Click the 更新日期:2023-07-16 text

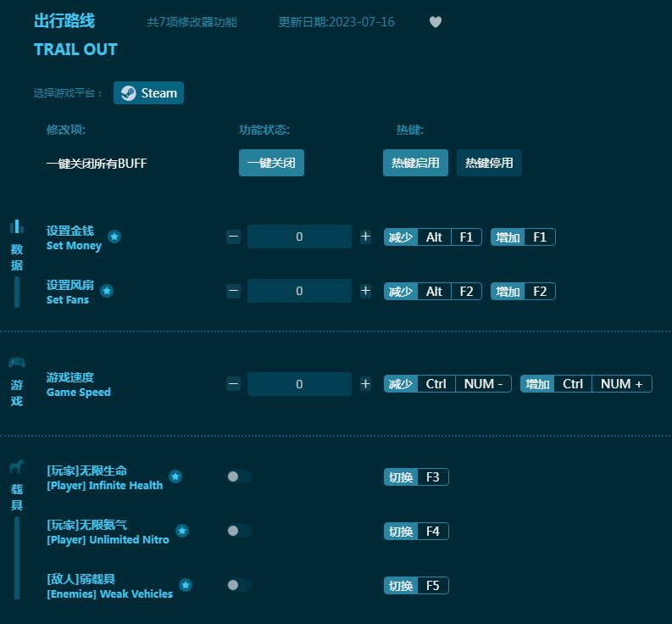(x=336, y=22)
